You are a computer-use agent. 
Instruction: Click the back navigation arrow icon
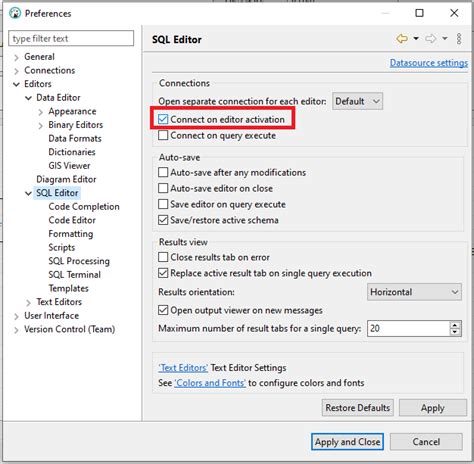point(402,39)
